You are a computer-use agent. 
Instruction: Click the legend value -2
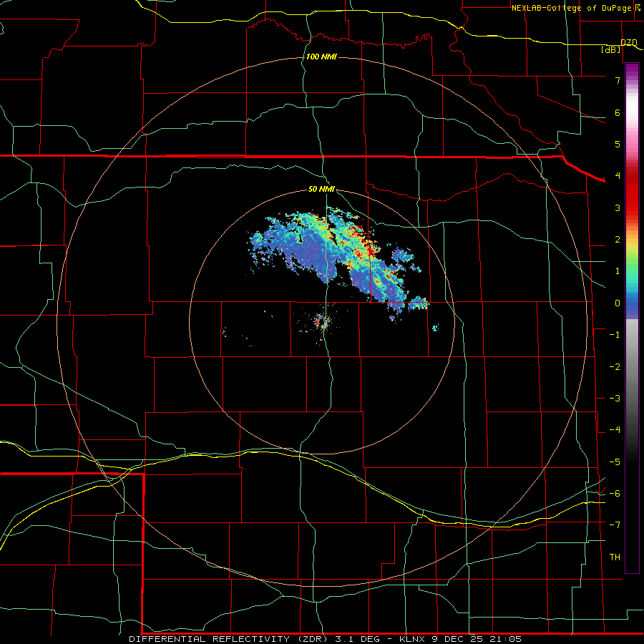pyautogui.click(x=615, y=366)
